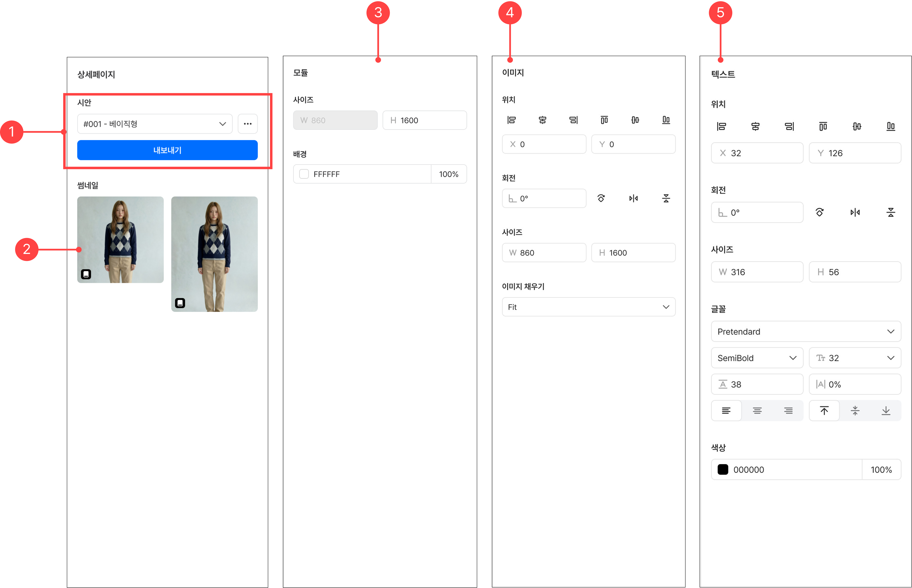Edit the text color hex value 000000

click(x=787, y=470)
